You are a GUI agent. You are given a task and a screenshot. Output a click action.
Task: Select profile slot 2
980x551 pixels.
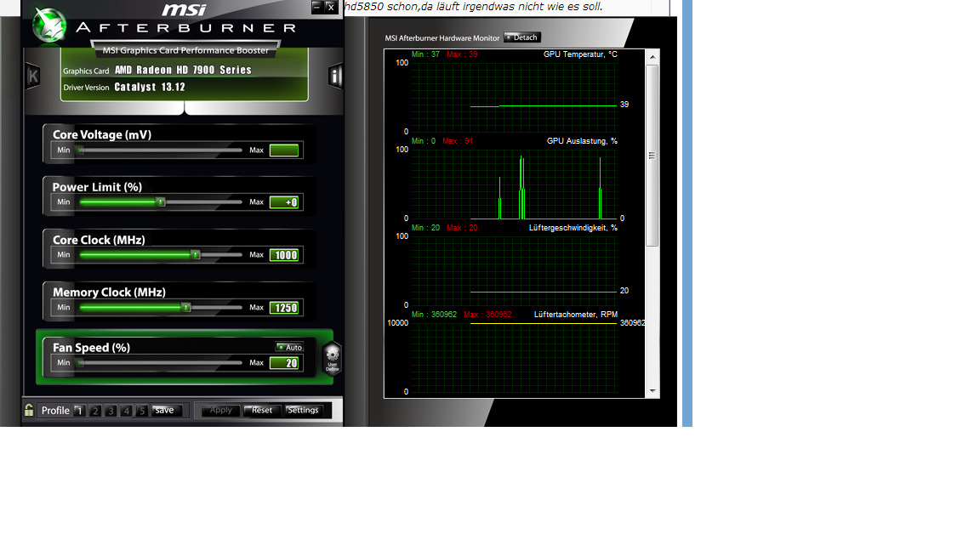click(x=95, y=411)
